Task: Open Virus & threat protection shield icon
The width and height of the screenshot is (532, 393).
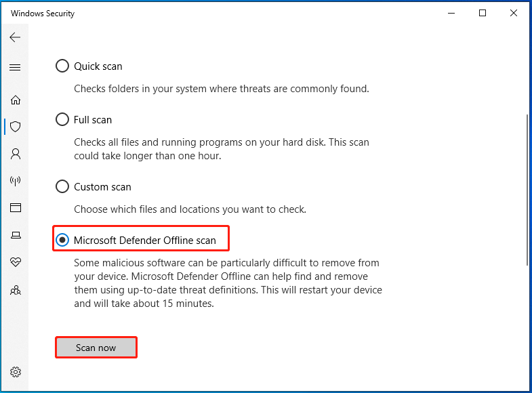Action: (16, 127)
